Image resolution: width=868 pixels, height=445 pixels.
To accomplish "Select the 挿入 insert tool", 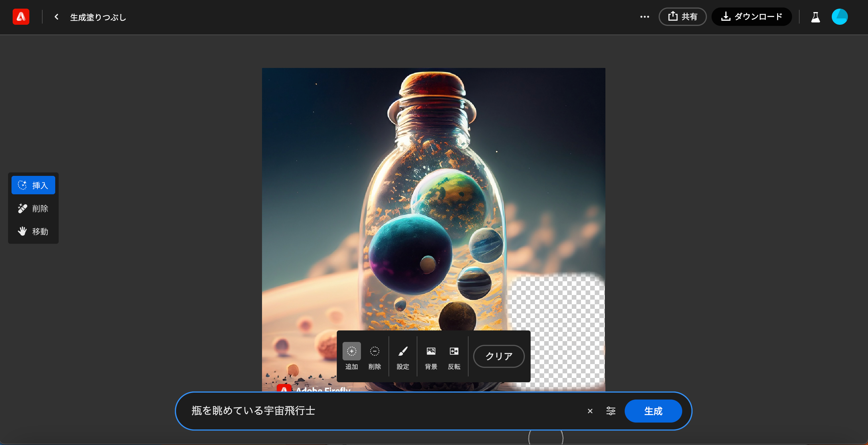I will (33, 185).
